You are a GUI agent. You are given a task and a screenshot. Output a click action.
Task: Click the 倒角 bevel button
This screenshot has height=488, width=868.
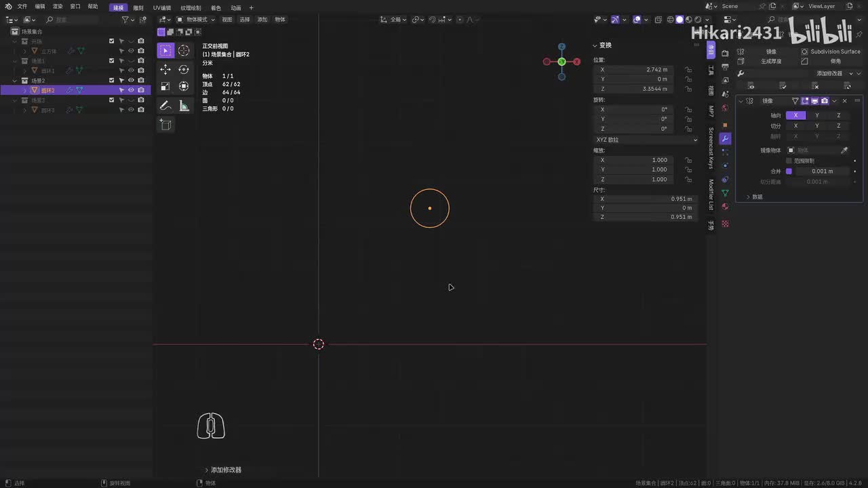tap(831, 61)
